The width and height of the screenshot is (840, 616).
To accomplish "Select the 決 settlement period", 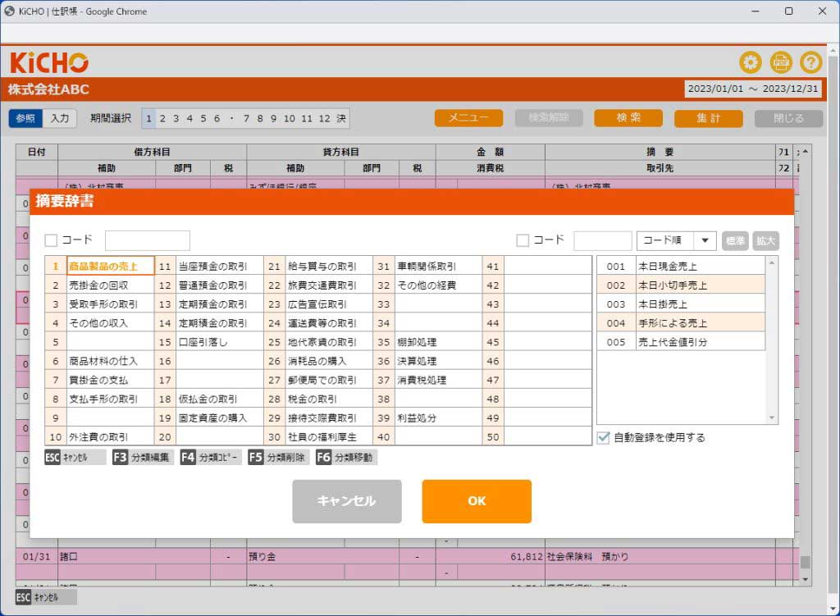I will (341, 118).
